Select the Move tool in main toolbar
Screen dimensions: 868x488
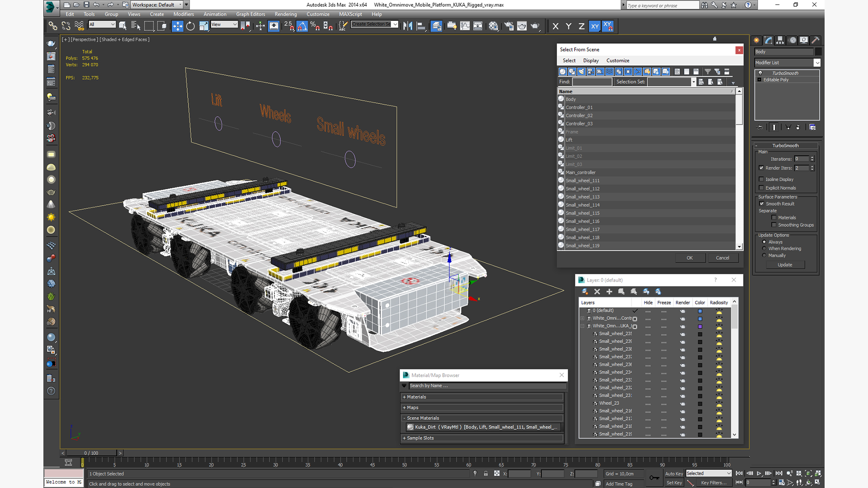click(178, 26)
